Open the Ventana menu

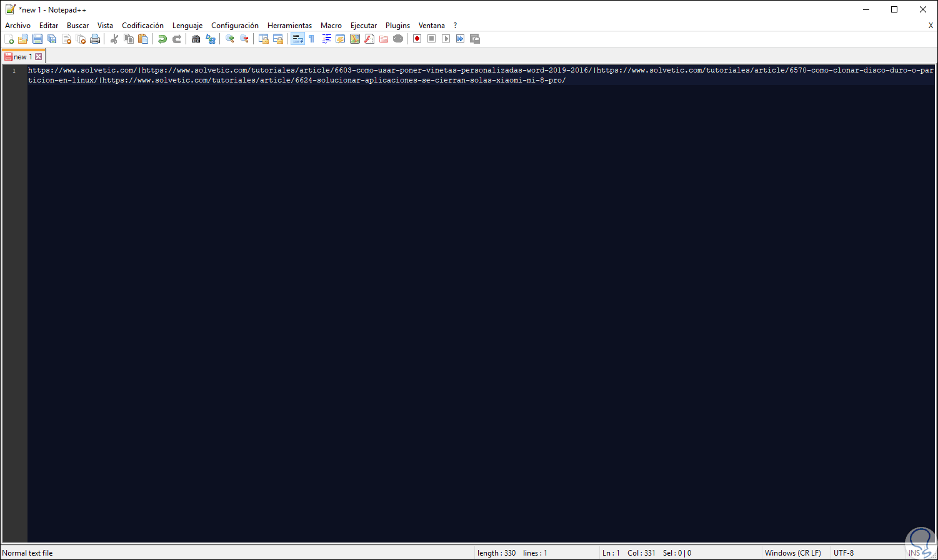[432, 26]
